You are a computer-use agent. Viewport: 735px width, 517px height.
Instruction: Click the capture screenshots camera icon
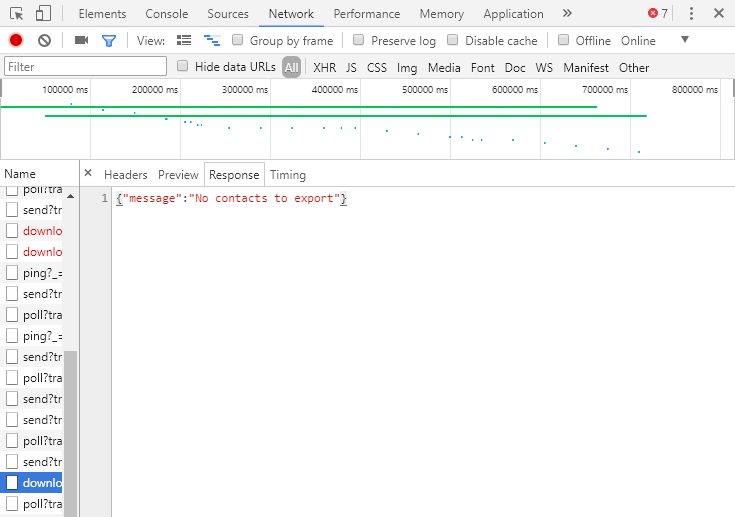[x=82, y=41]
